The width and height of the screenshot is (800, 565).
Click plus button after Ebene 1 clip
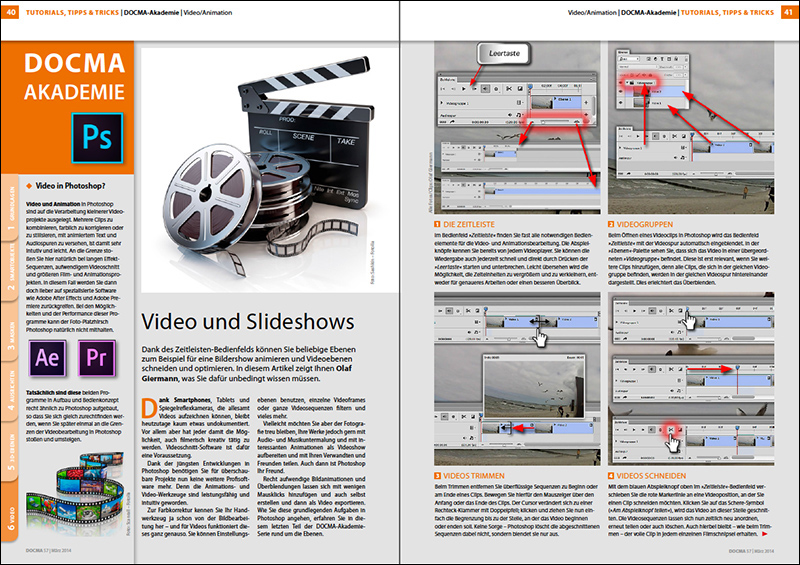pos(586,103)
